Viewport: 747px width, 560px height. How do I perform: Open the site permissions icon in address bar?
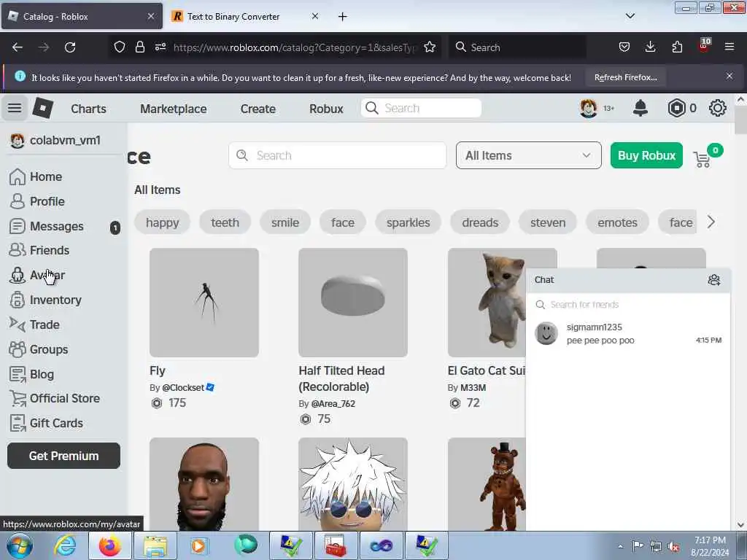click(160, 47)
